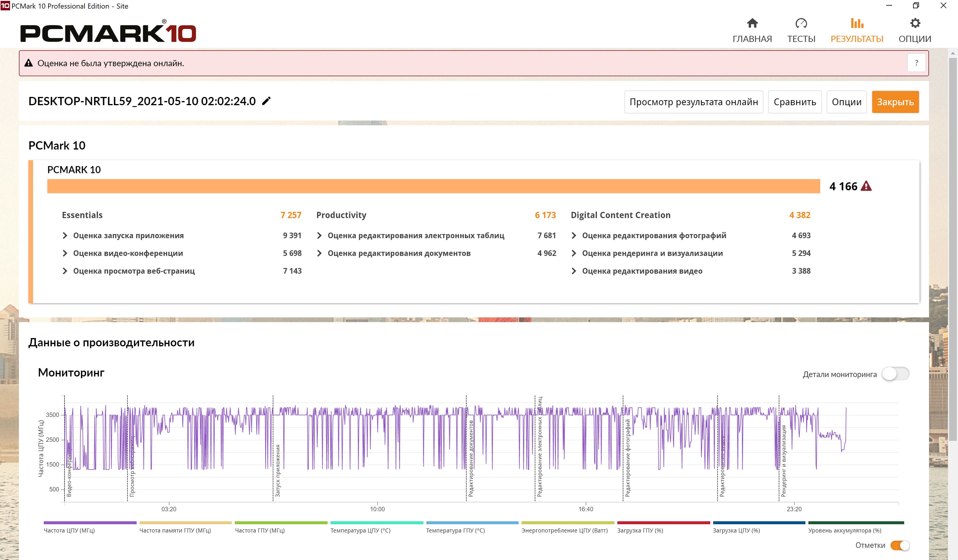Enable the Детали мониторинга toggle
958x560 pixels.
pyautogui.click(x=895, y=374)
